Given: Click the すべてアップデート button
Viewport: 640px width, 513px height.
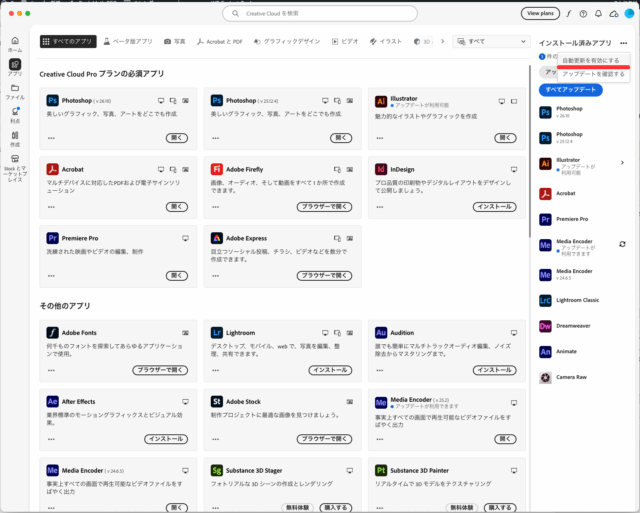Looking at the screenshot, I should (570, 90).
